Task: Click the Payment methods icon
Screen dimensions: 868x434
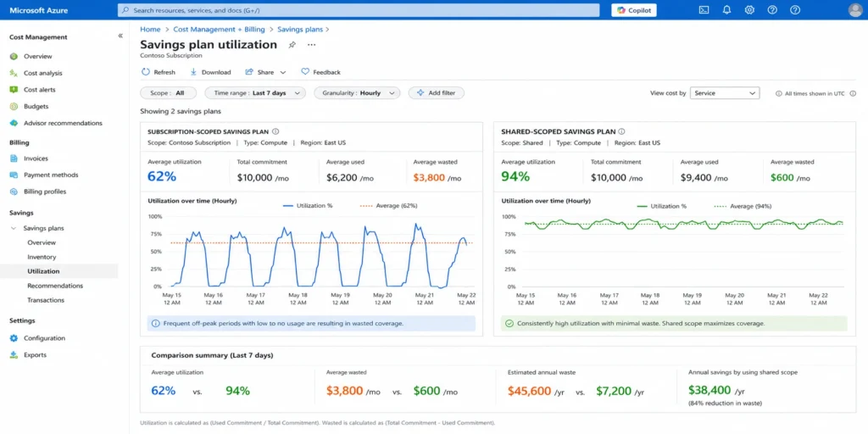Action: (x=14, y=175)
